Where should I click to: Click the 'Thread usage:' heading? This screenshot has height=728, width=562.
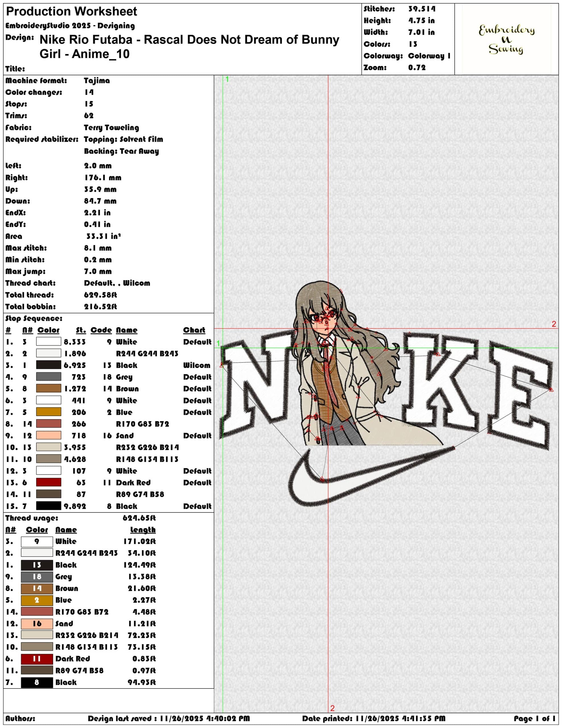[x=32, y=518]
